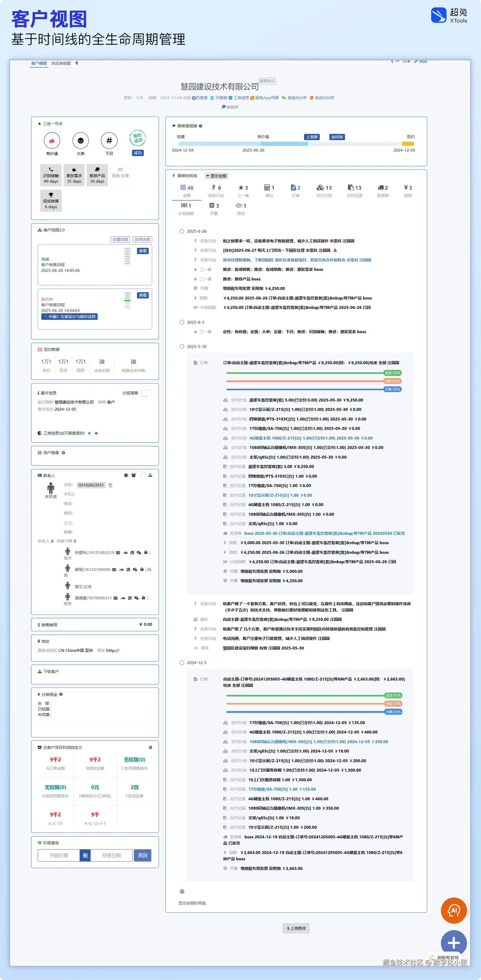Image resolution: width=481 pixels, height=980 pixels.
Task: Copy phone number 03102023031 with copy icon
Action: [x=111, y=485]
